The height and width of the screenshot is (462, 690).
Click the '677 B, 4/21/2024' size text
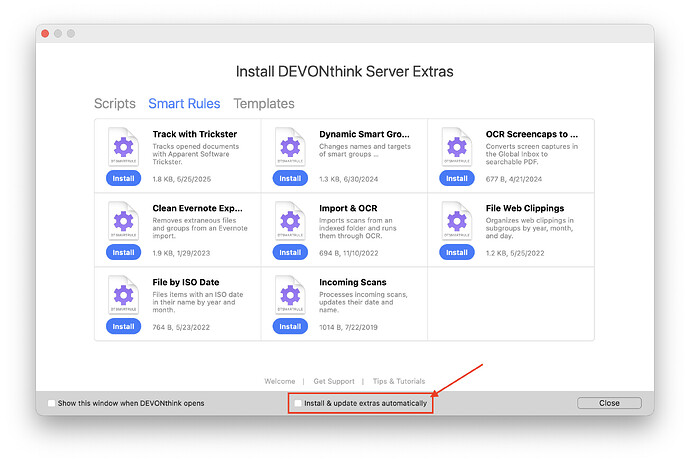[514, 179]
